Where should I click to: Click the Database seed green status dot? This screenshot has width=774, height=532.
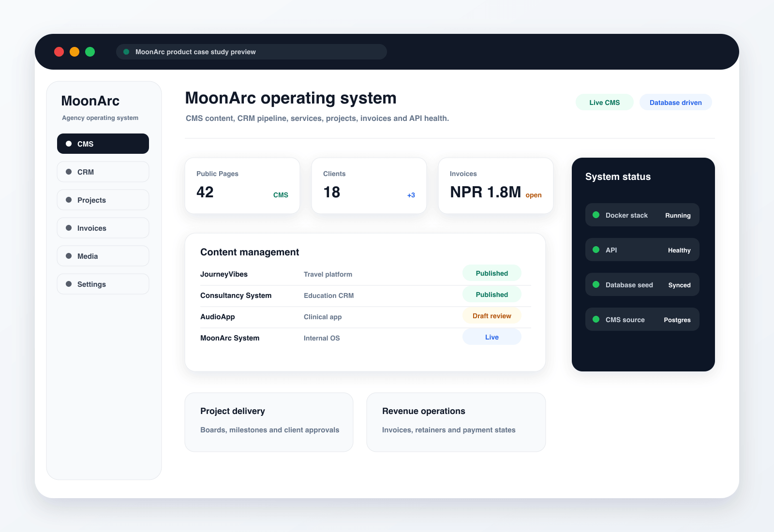[596, 284]
